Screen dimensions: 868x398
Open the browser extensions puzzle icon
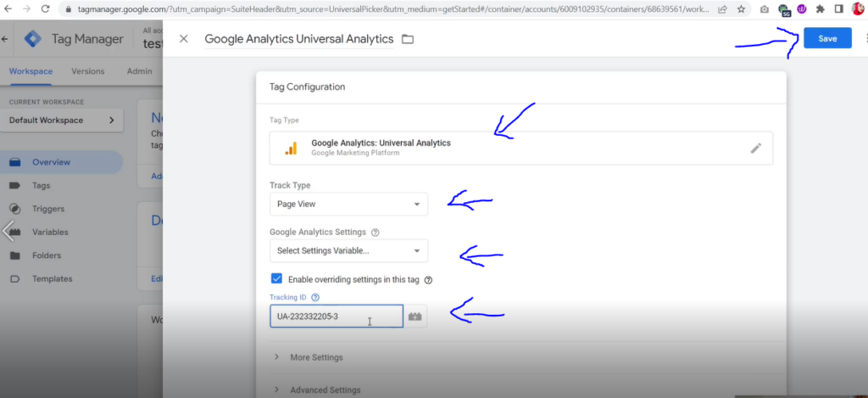coord(821,9)
